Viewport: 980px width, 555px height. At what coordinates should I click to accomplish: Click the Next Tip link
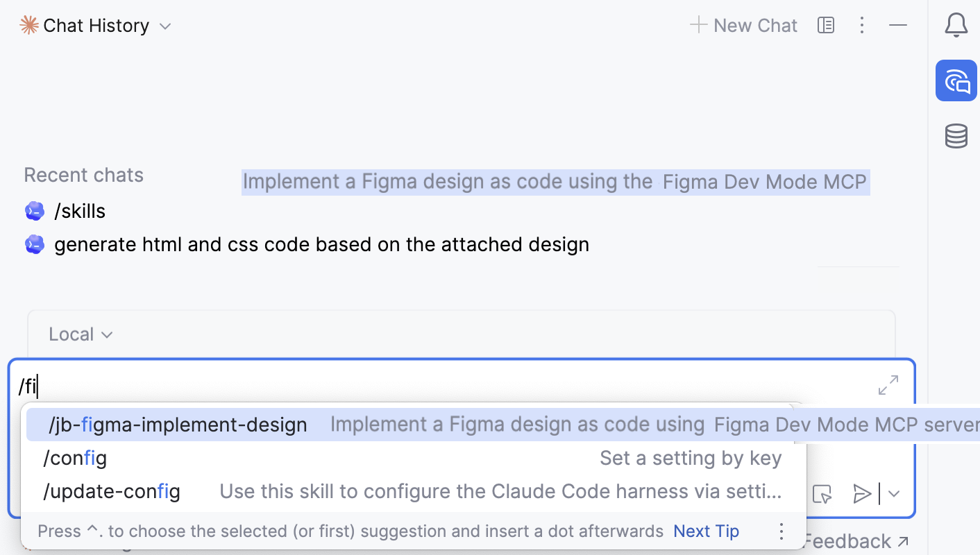click(706, 531)
